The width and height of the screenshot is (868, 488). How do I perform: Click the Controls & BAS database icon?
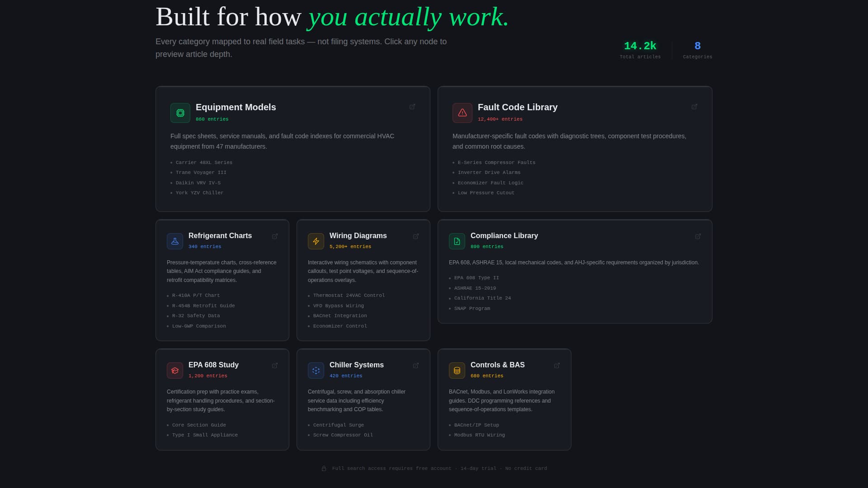457,371
